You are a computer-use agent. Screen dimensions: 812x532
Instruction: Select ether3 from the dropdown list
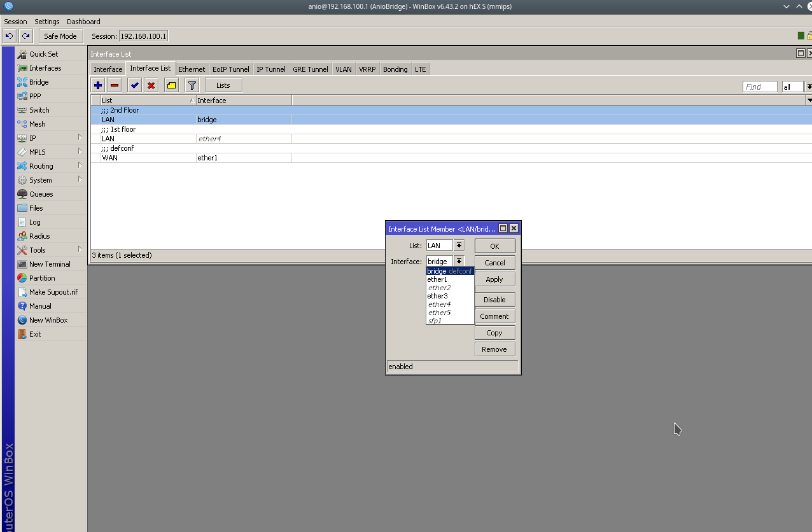[x=438, y=296]
